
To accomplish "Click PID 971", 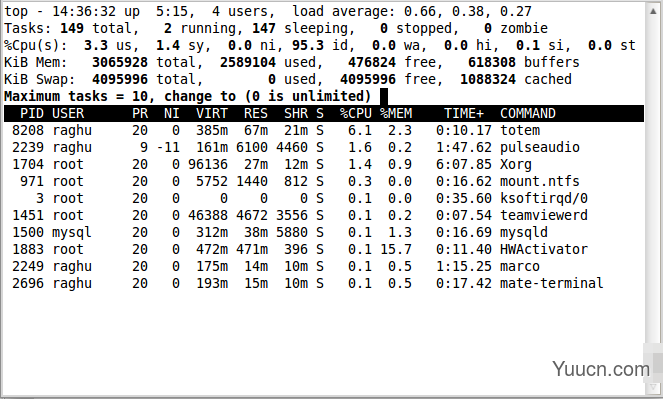I will click(32, 181).
